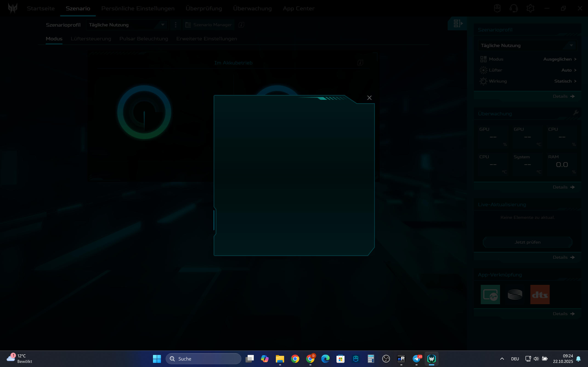Collapse the right sidebar panel icon
This screenshot has height=367, width=588.
click(x=458, y=24)
